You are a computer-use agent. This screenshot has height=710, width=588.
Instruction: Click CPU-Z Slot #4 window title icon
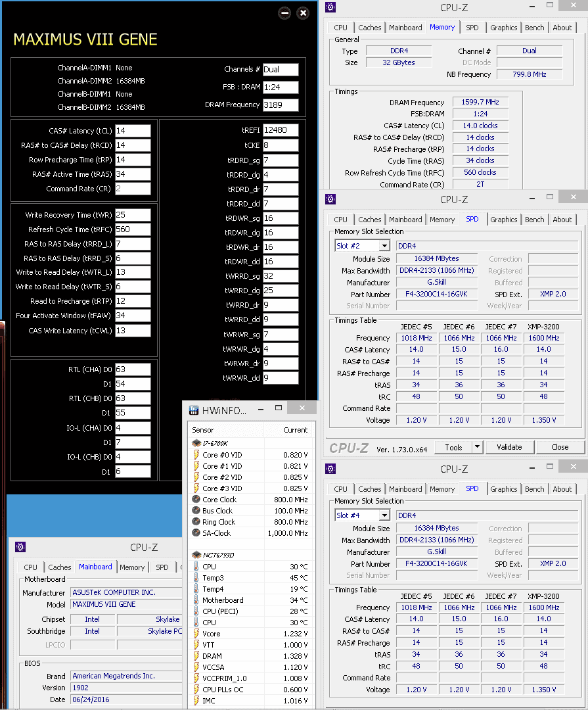331,469
